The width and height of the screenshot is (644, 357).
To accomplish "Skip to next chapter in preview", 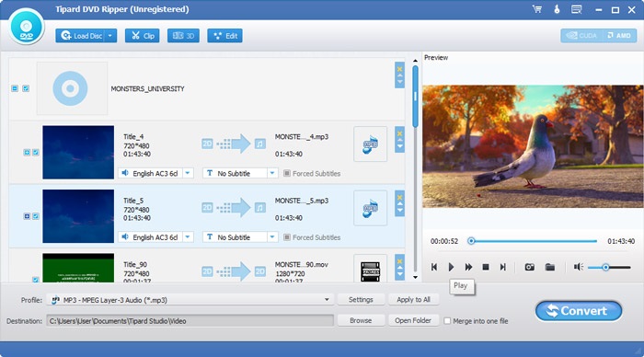I will pos(502,267).
